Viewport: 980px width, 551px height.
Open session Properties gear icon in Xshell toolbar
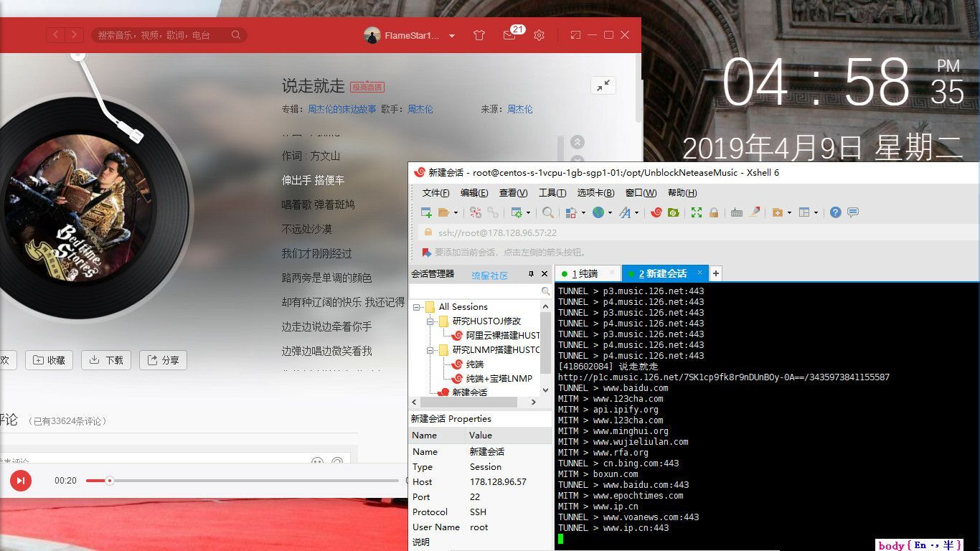point(517,212)
